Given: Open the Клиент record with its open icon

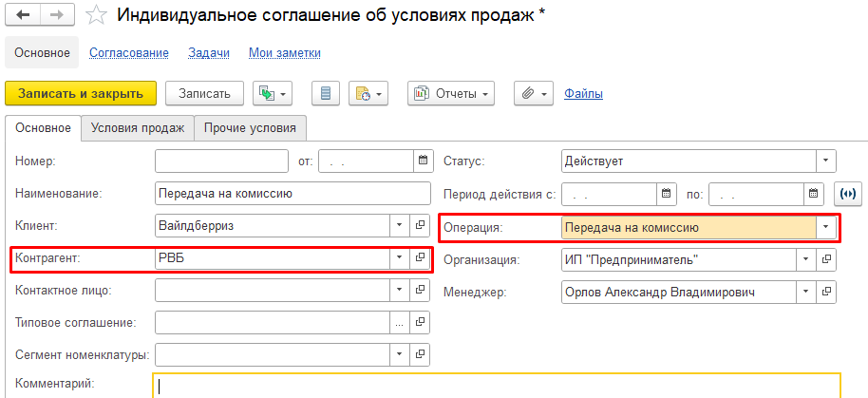Looking at the screenshot, I should [420, 226].
